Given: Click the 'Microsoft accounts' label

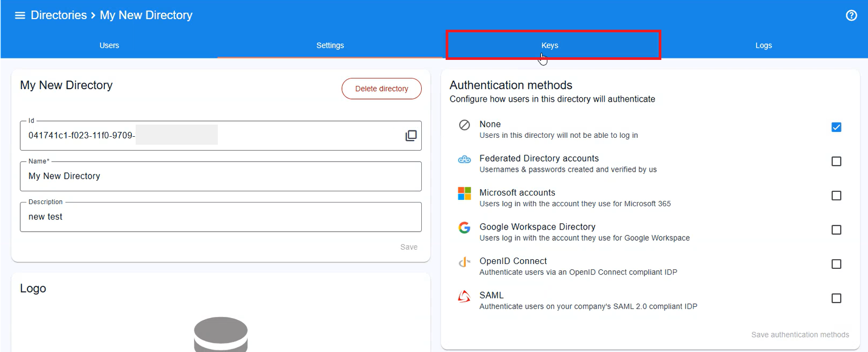Looking at the screenshot, I should [517, 192].
